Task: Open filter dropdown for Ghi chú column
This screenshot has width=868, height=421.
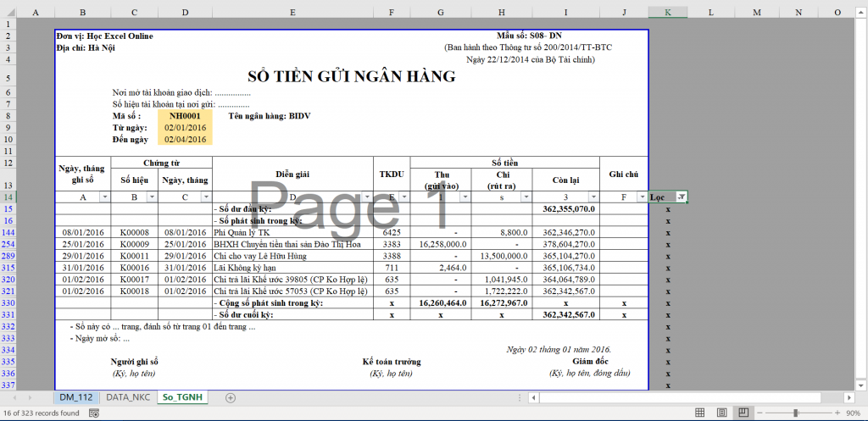Action: pos(641,197)
